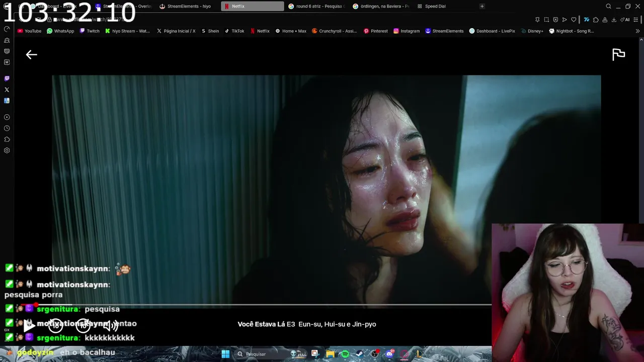644x362 pixels.
Task: Open the hiyo Stream bookmark
Action: click(x=127, y=31)
